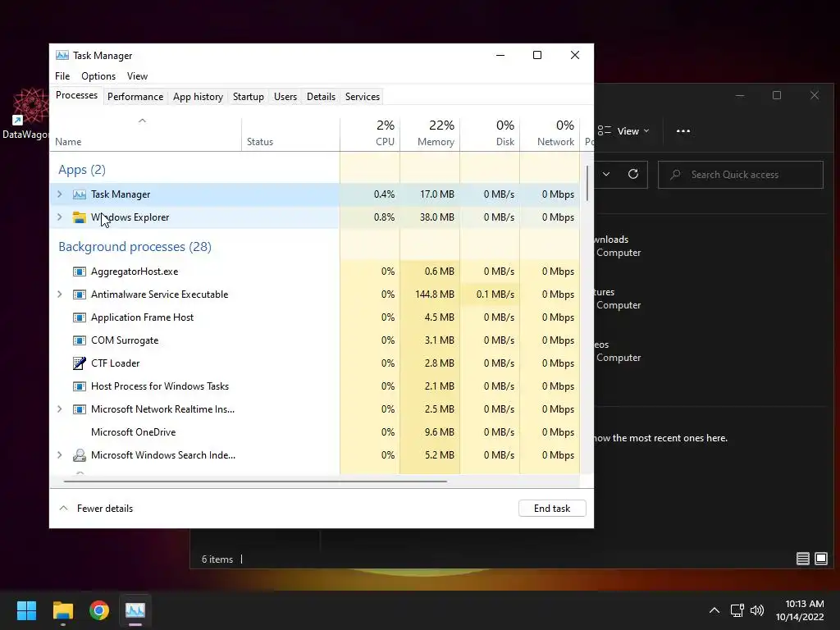Collapse view with Fewer details
The height and width of the screenshot is (630, 840).
95,509
